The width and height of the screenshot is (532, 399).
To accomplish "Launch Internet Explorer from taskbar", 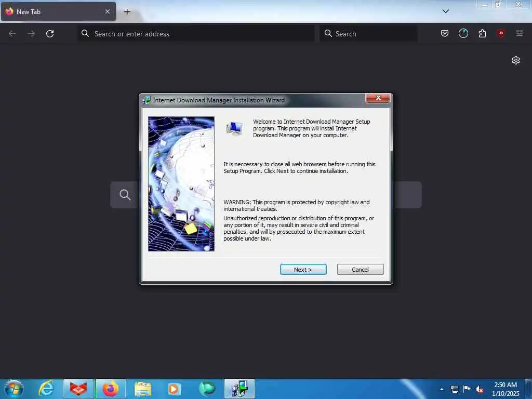I will pyautogui.click(x=46, y=389).
